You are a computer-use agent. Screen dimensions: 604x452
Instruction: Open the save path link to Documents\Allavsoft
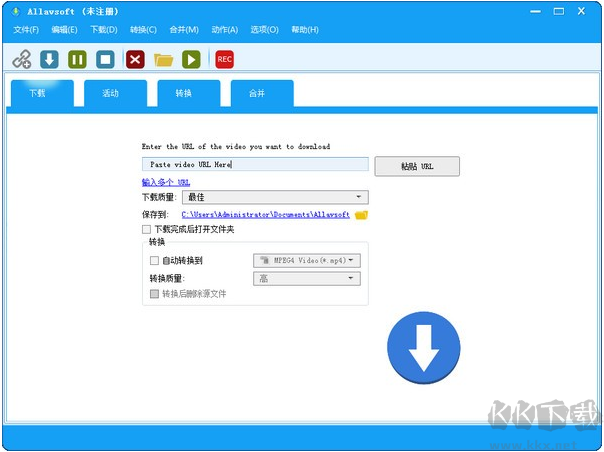tap(265, 215)
